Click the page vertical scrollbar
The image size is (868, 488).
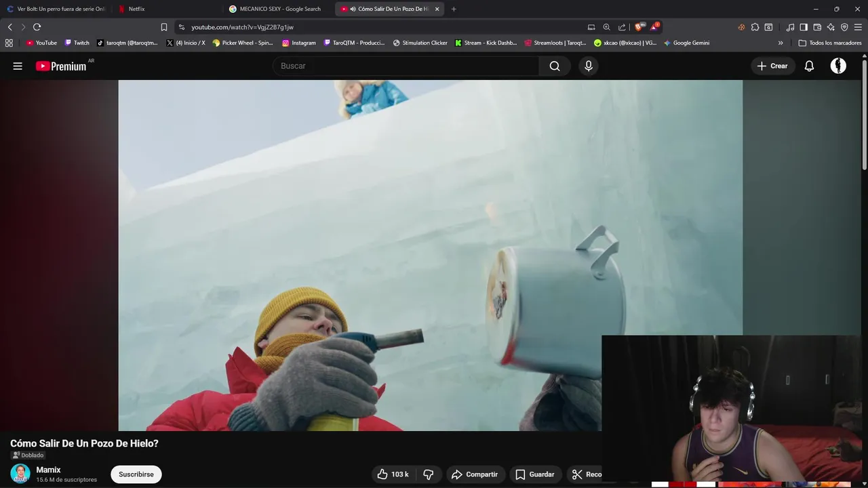tap(864, 115)
